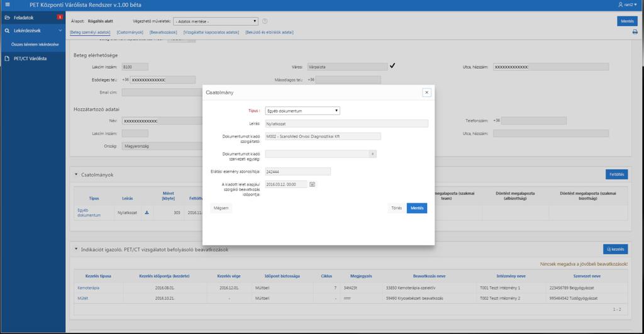Sort by Intézmény neve column header
This screenshot has height=334, width=644.
(511, 276)
